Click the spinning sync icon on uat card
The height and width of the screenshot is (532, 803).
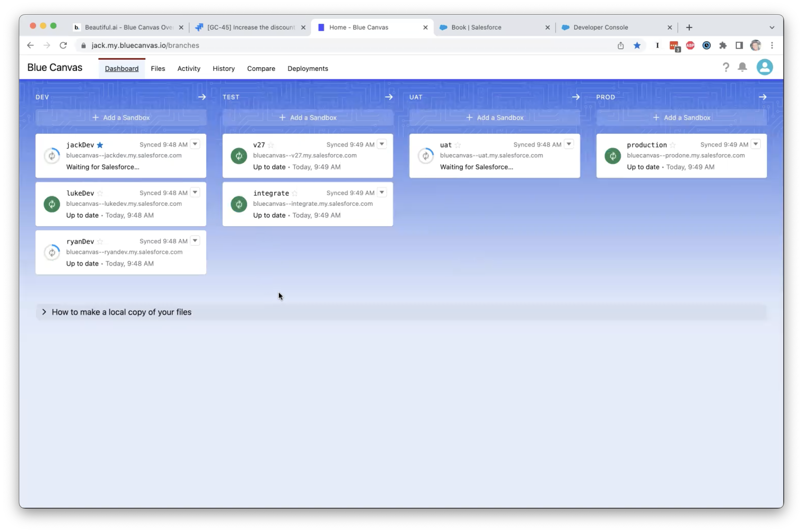tap(425, 156)
